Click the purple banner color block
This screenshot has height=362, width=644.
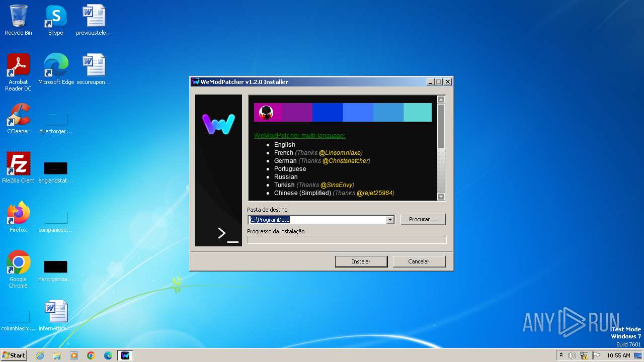tap(297, 113)
